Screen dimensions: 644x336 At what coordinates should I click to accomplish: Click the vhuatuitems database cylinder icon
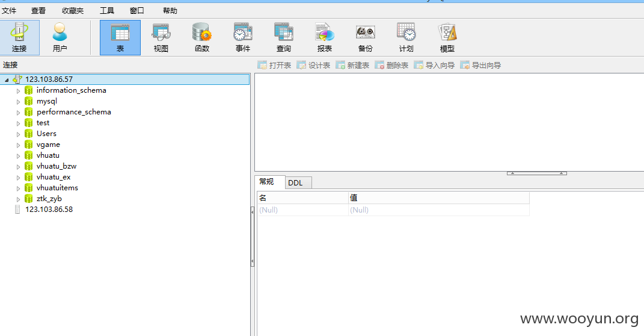click(x=28, y=187)
